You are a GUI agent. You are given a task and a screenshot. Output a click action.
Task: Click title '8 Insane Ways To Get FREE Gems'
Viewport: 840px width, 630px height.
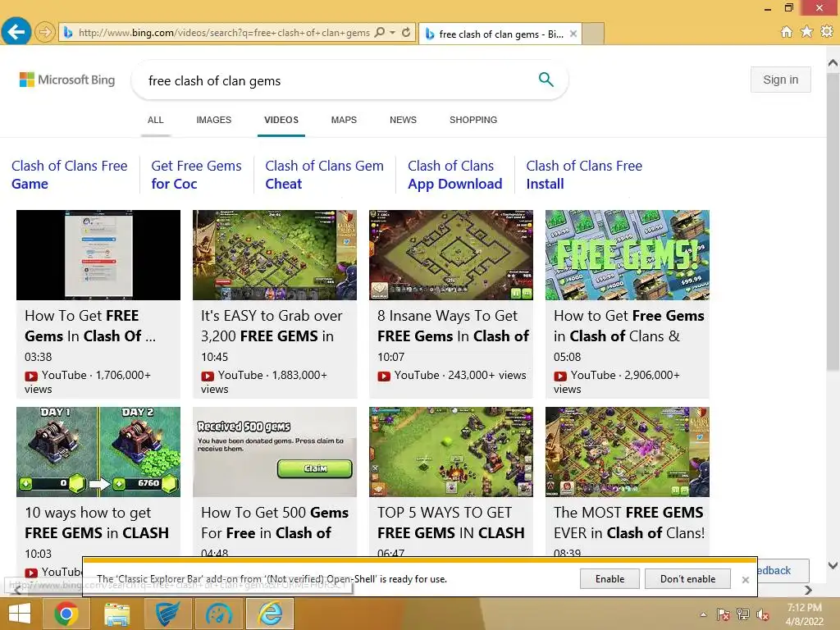coord(453,326)
